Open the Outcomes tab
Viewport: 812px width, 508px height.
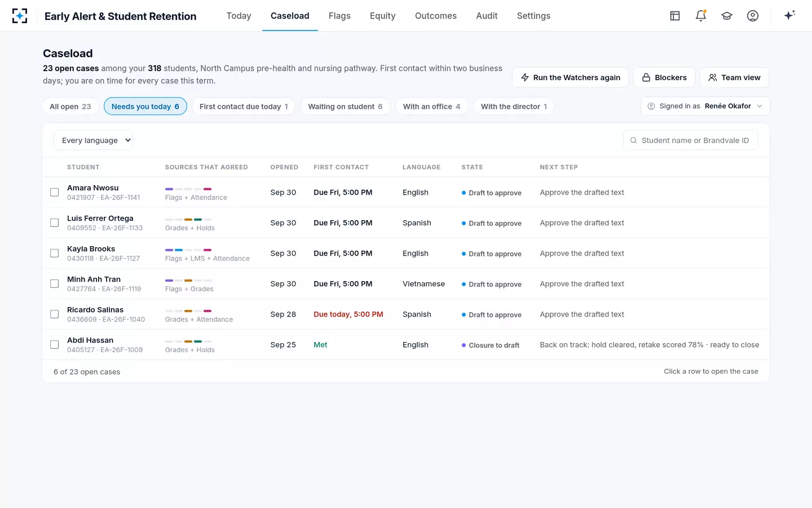(436, 16)
